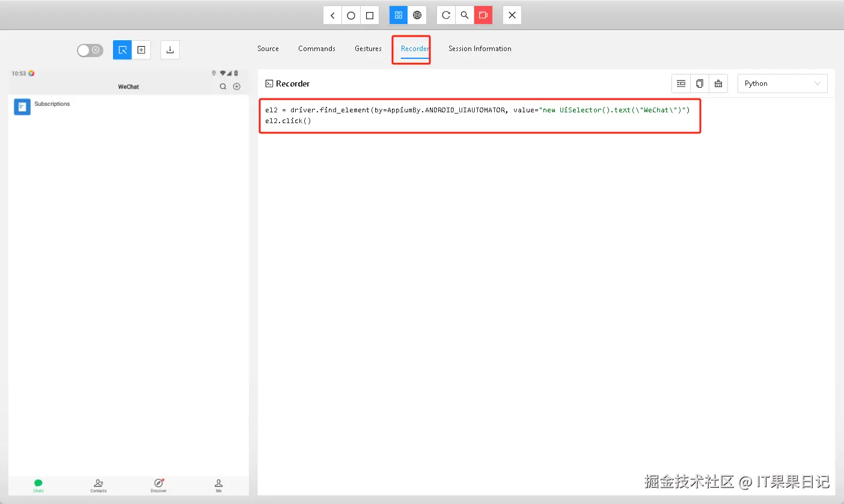Download the device screenshot
The height and width of the screenshot is (504, 844).
pyautogui.click(x=170, y=50)
